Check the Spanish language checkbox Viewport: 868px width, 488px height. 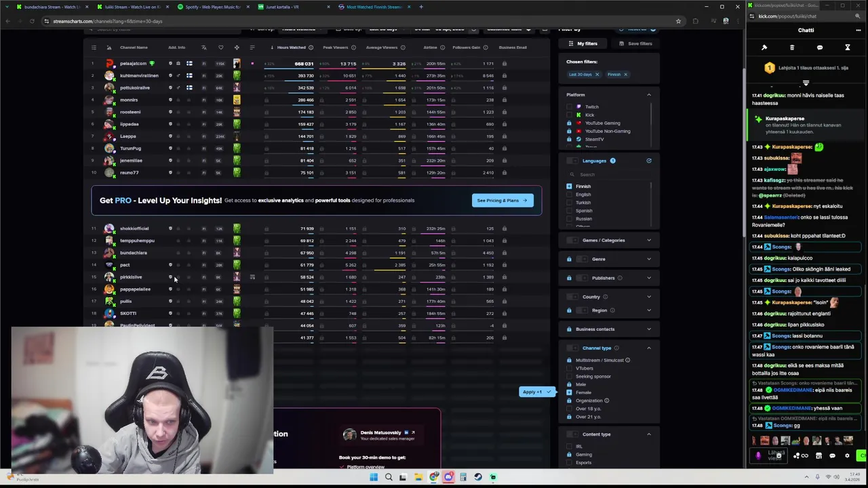569,211
